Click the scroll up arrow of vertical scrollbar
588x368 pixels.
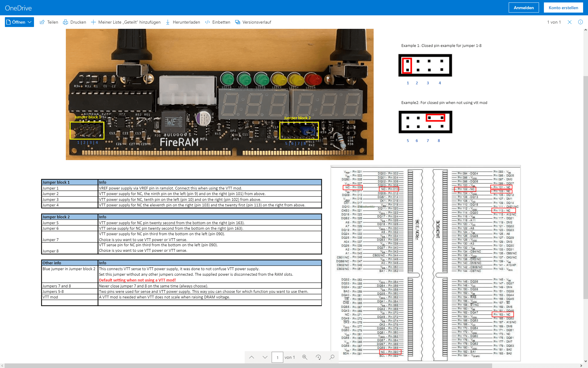[586, 30]
